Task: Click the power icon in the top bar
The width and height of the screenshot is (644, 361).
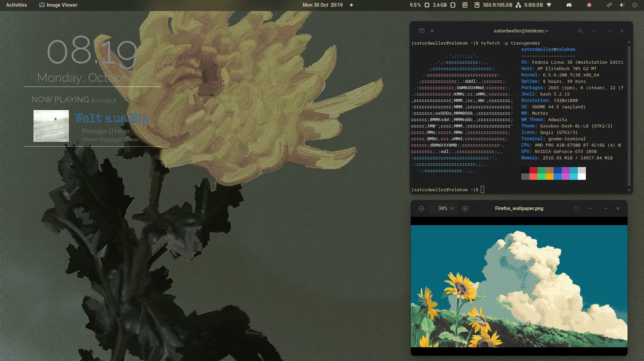Action: (x=634, y=5)
